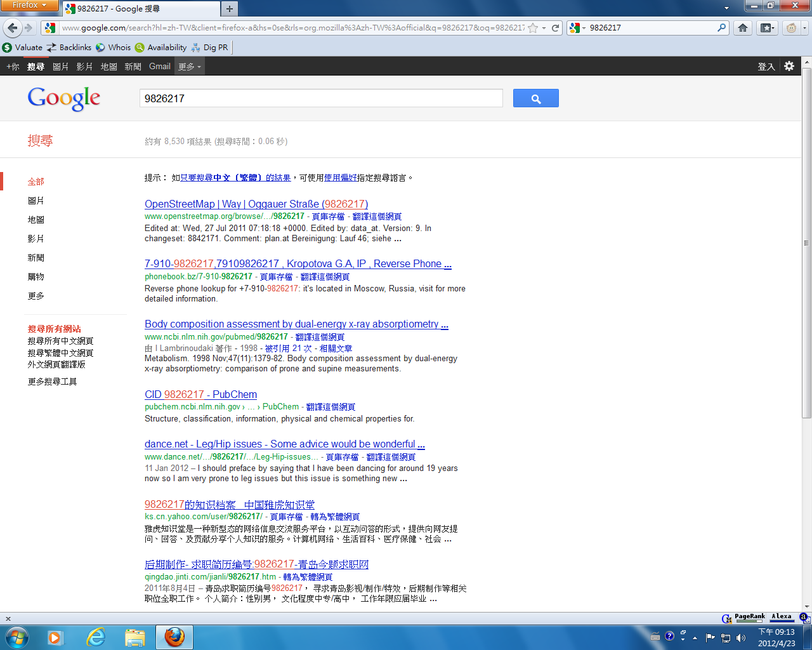
Task: Open the Firefox application menu
Action: click(x=29, y=6)
